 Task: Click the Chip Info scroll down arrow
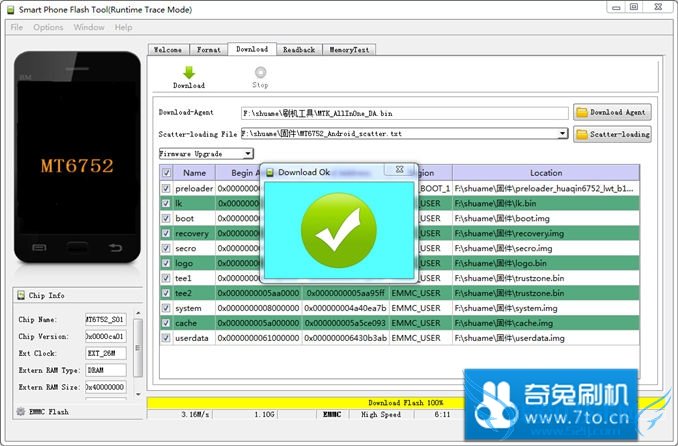point(138,394)
